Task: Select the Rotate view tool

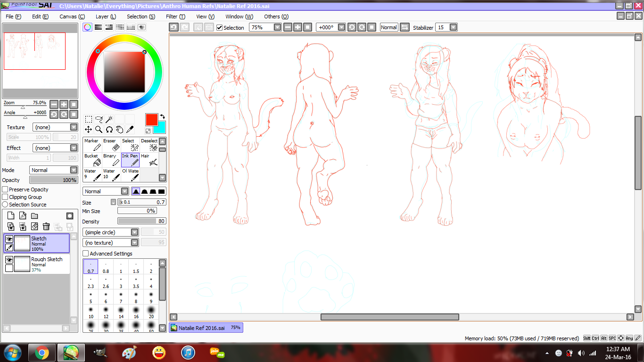Action: click(109, 129)
